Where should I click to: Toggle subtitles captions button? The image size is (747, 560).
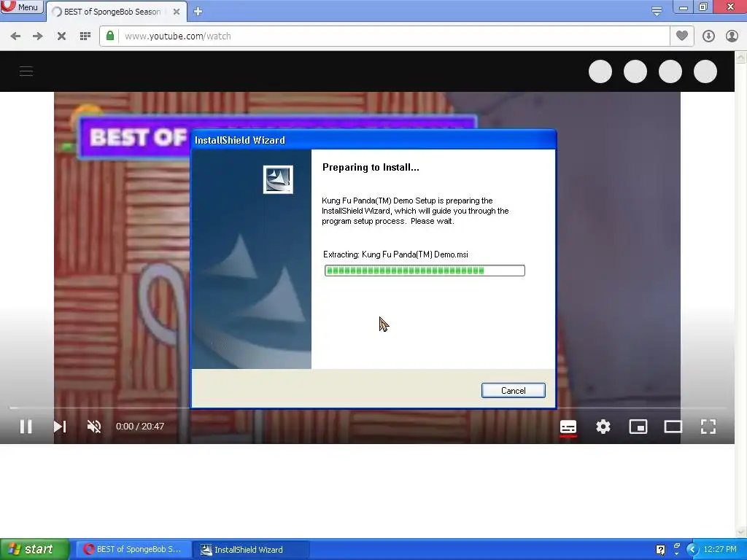568,427
